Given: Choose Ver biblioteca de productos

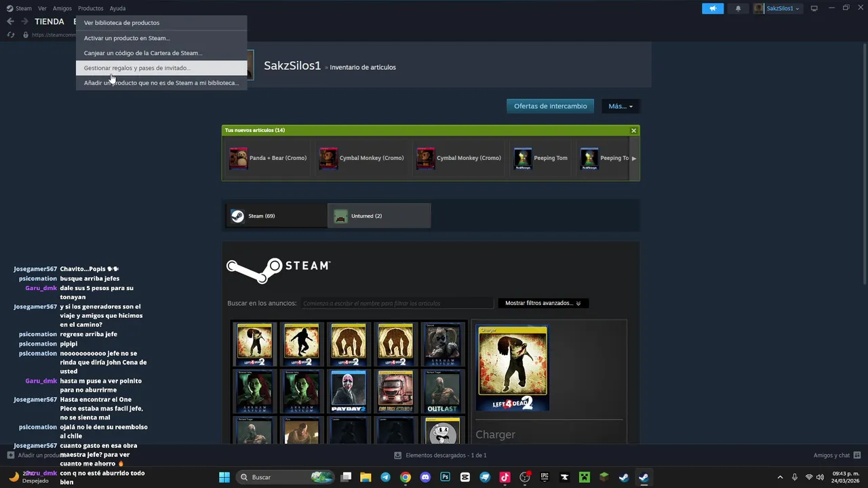Looking at the screenshot, I should tap(161, 23).
